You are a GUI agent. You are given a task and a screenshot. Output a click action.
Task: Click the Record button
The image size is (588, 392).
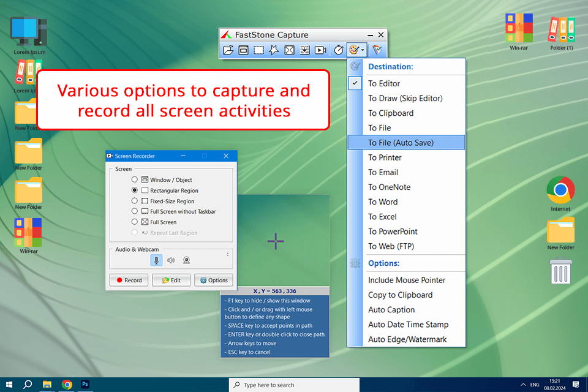coord(129,280)
